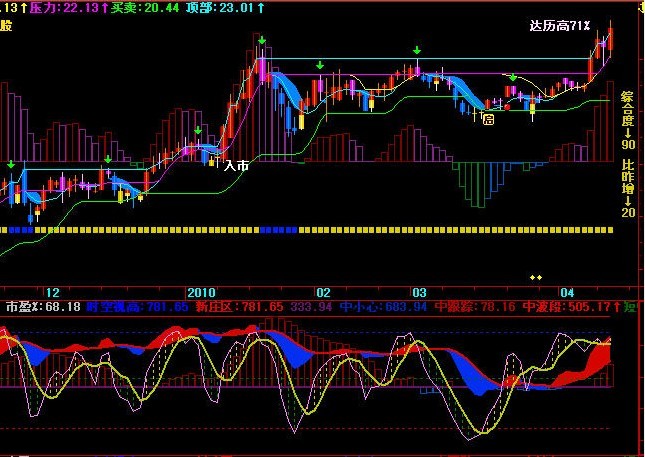Click the 入市 entry signal label

(236, 165)
